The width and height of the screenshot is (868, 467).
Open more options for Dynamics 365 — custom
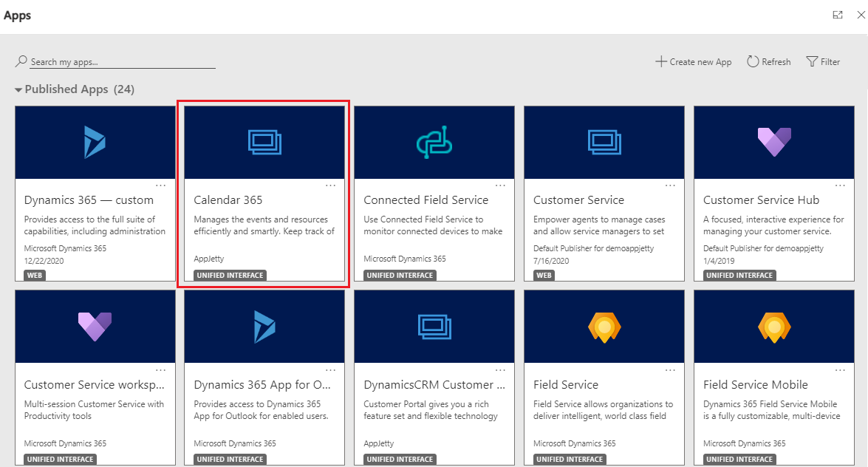pos(160,185)
